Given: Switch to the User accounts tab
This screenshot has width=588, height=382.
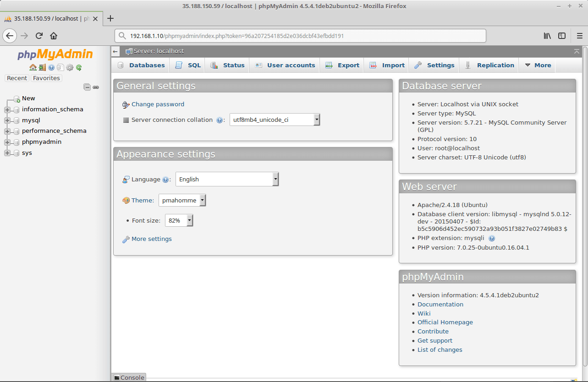Looking at the screenshot, I should tap(285, 65).
